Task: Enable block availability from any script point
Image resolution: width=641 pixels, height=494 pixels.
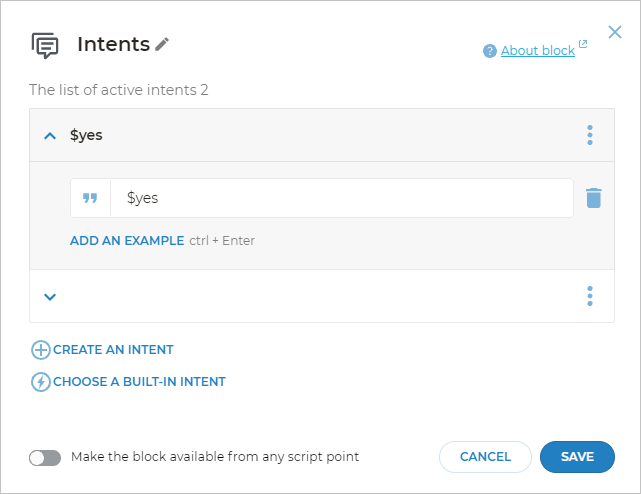Action: tap(45, 457)
